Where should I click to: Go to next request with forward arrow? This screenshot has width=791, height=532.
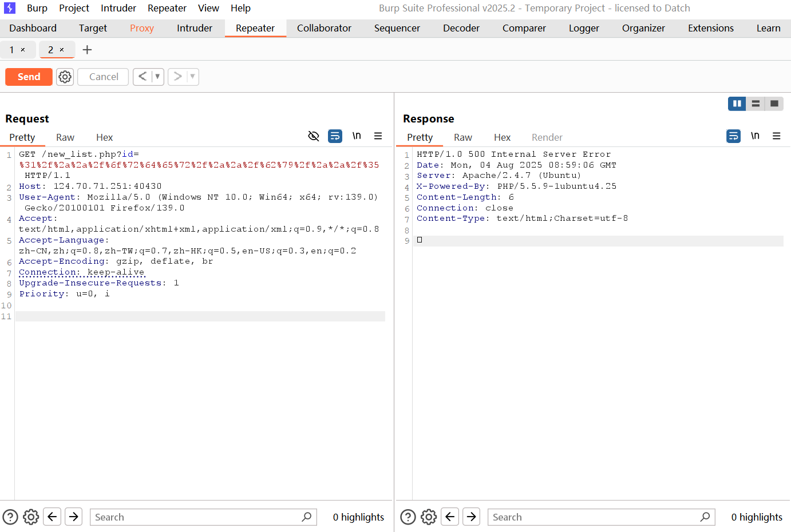pyautogui.click(x=177, y=77)
